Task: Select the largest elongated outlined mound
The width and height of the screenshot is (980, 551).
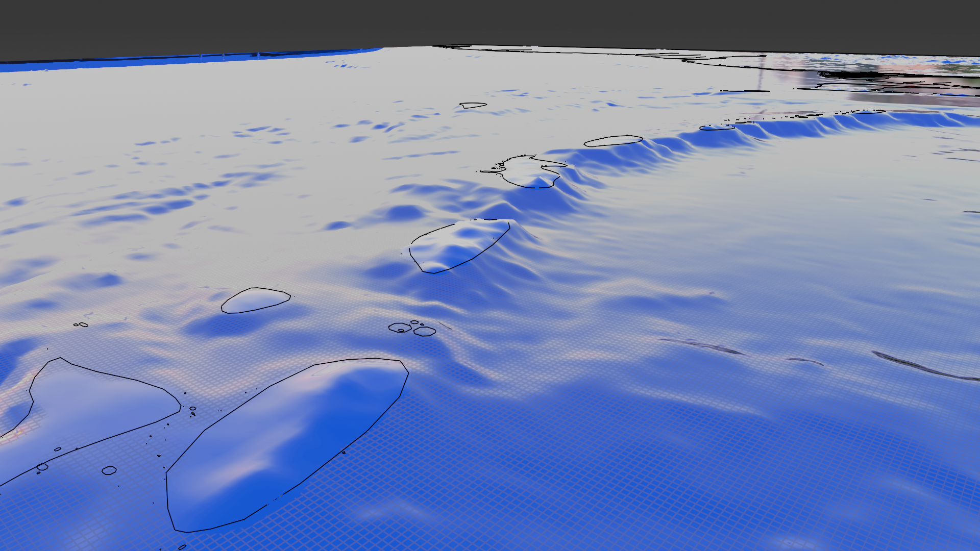Action: [287, 445]
